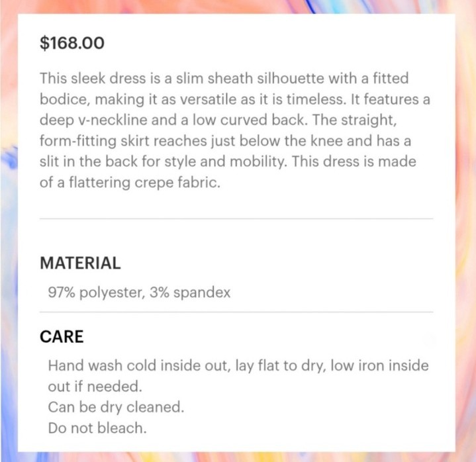476x462 pixels.
Task: Click the blue swirl on left background edge
Action: [9, 158]
